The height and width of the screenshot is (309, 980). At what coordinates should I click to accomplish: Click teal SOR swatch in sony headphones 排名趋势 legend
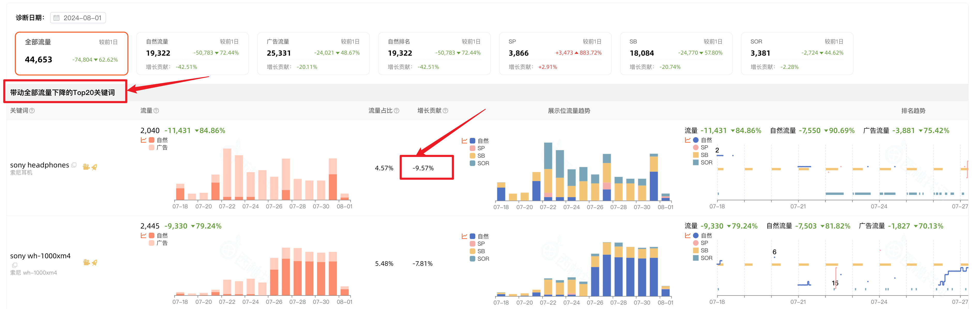(x=696, y=162)
